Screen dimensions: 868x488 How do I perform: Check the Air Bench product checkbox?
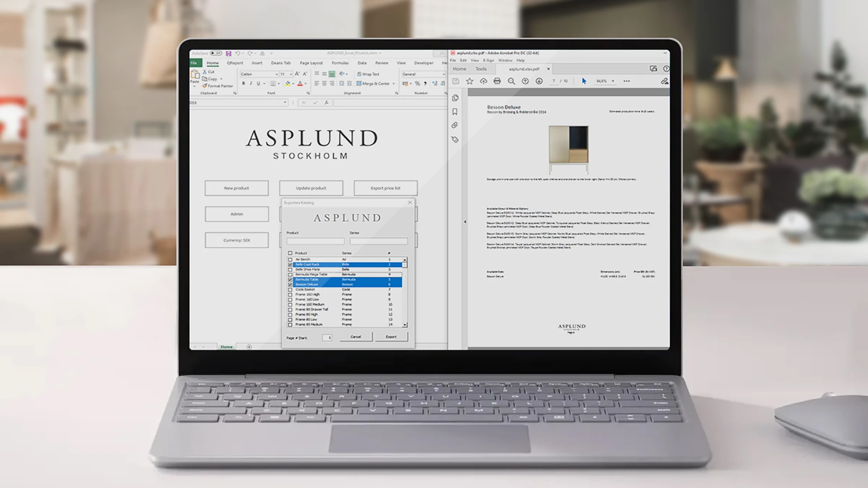point(290,260)
